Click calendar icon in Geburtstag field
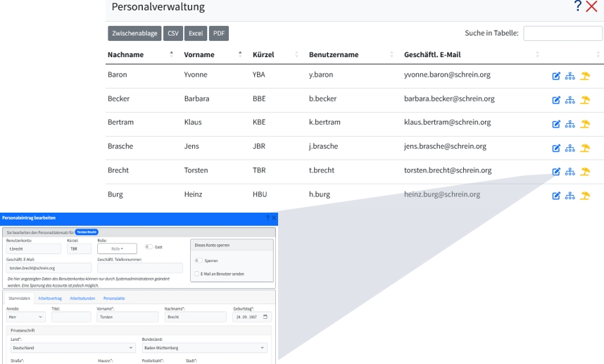 [265, 317]
